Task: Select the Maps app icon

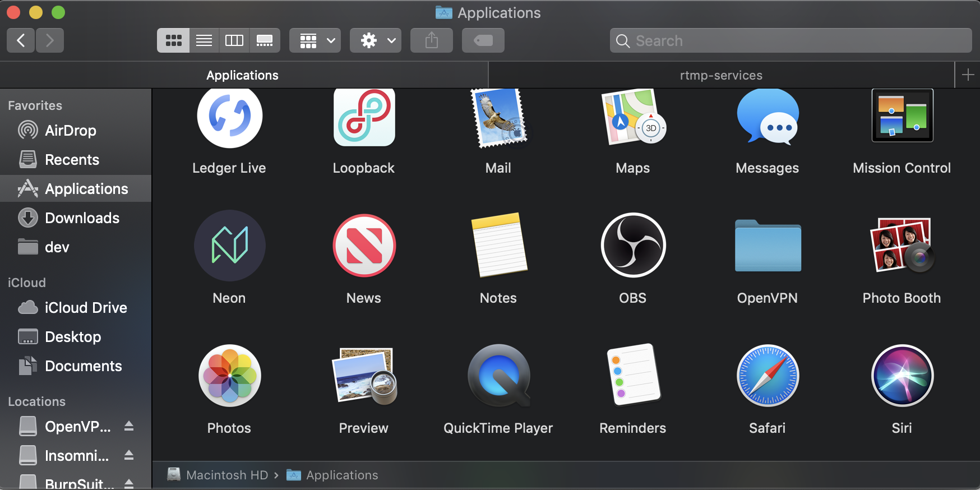Action: 633,117
